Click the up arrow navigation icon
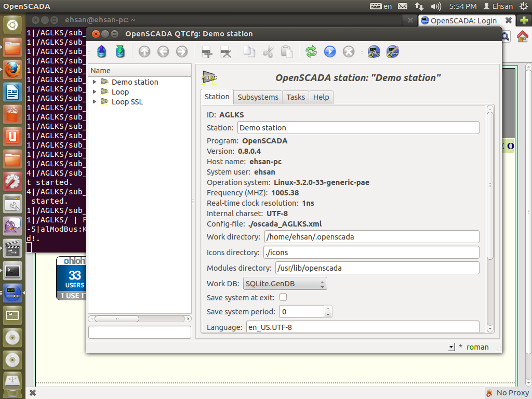Screen dimensions: 532x399 coord(144,51)
